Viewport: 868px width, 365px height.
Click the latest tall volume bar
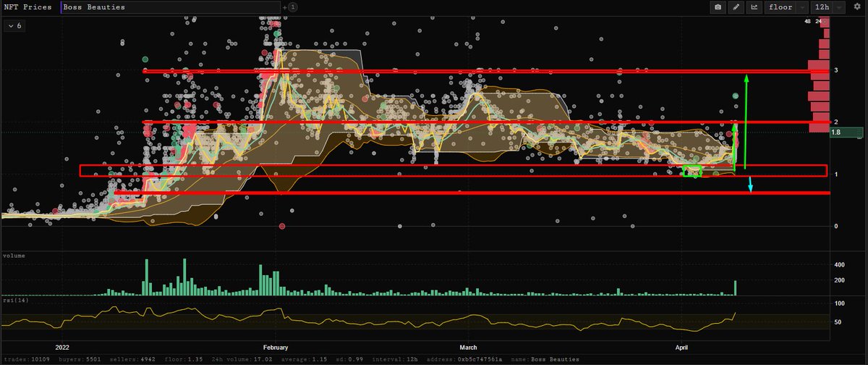(x=735, y=288)
